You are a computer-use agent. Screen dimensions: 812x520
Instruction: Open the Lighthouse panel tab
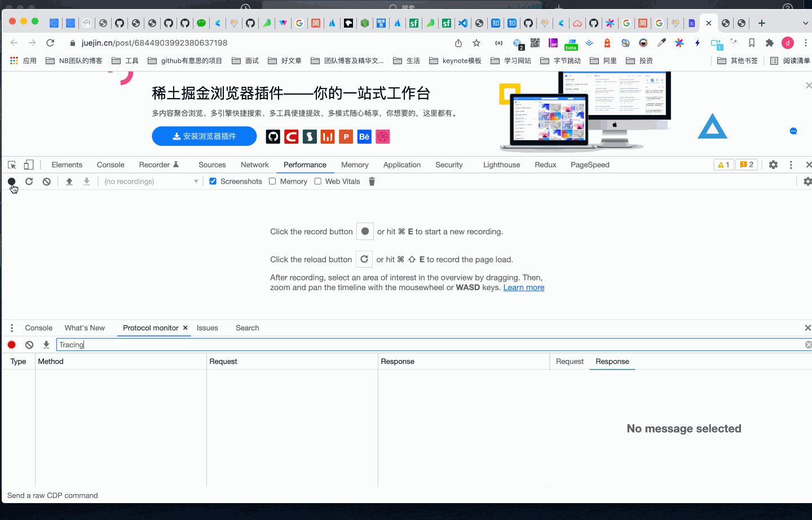[501, 165]
